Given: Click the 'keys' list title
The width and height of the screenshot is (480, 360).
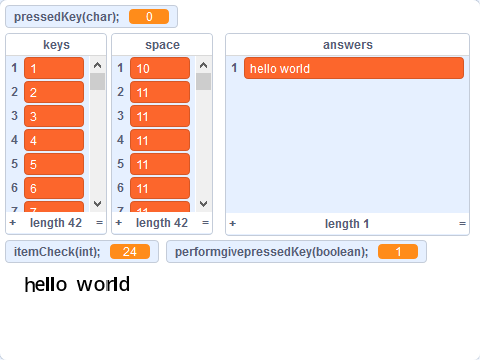Looking at the screenshot, I should (x=56, y=45).
